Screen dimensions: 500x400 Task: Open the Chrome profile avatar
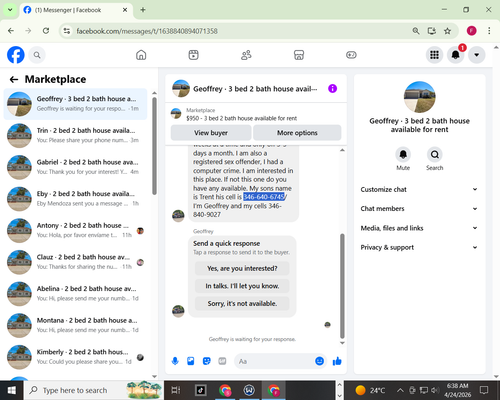click(471, 31)
